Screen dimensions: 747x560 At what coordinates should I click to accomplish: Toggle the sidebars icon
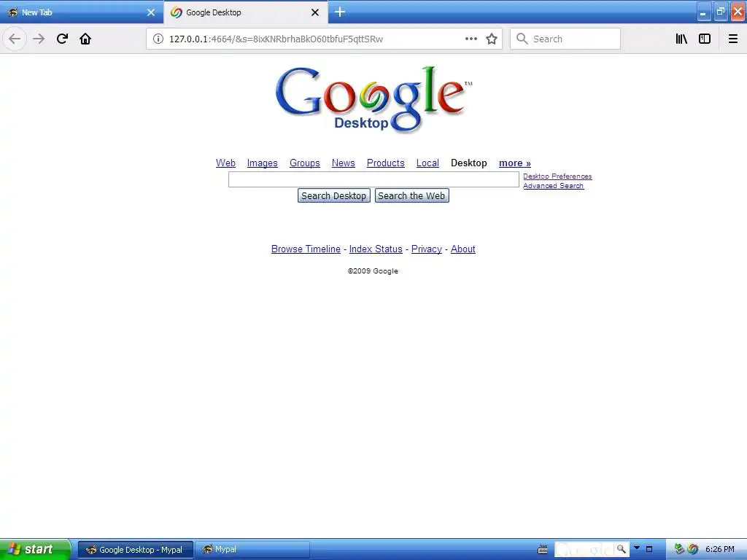click(x=705, y=39)
